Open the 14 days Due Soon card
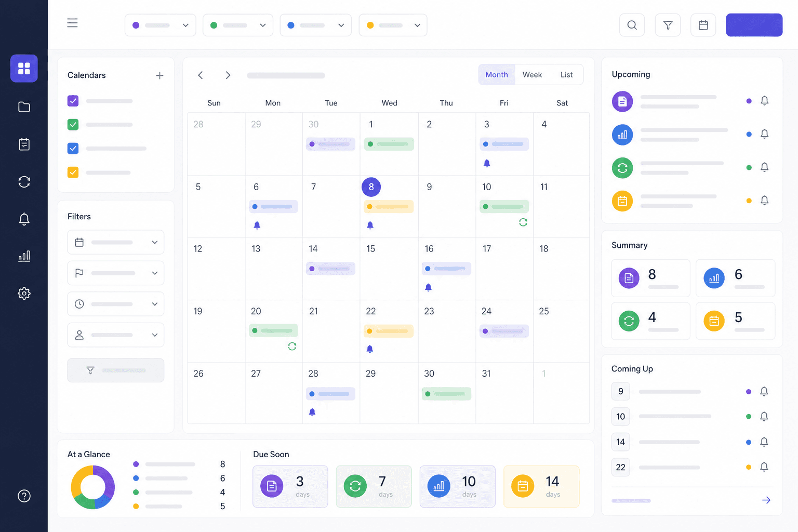Screen dimensions: 798x532 click(x=541, y=486)
